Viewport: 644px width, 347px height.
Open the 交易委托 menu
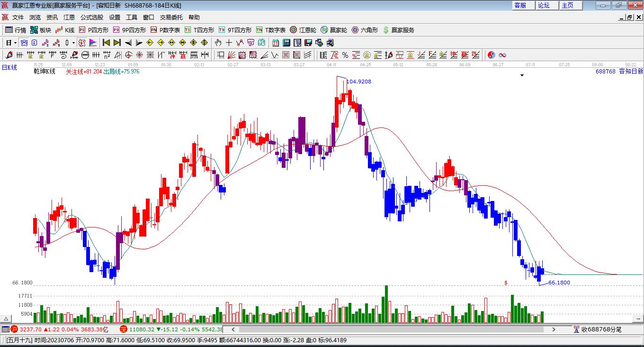click(x=171, y=17)
